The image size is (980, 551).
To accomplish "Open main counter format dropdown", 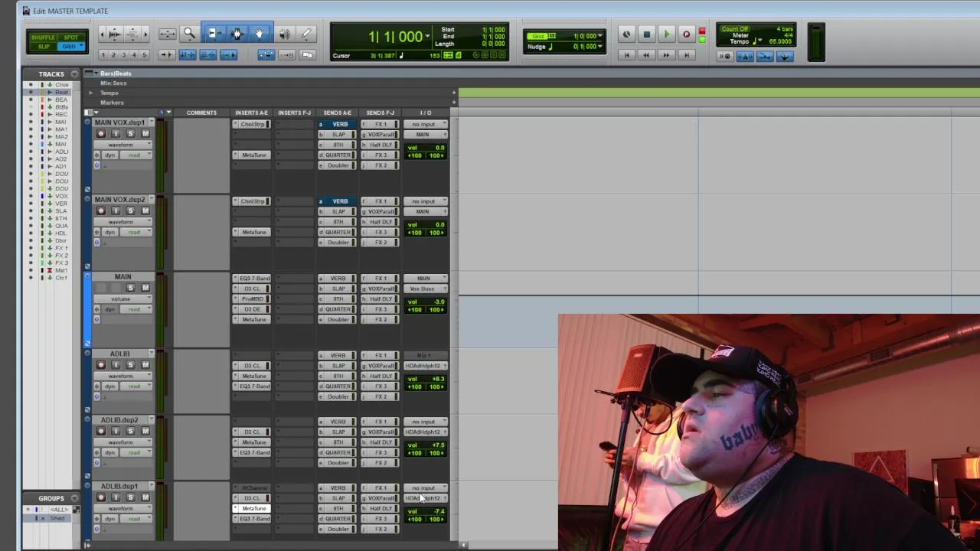I will 426,37.
